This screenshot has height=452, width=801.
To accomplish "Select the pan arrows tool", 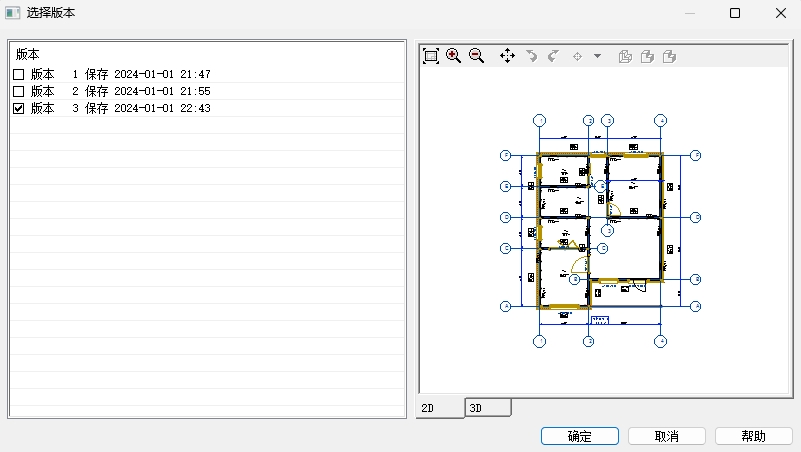I will [507, 56].
